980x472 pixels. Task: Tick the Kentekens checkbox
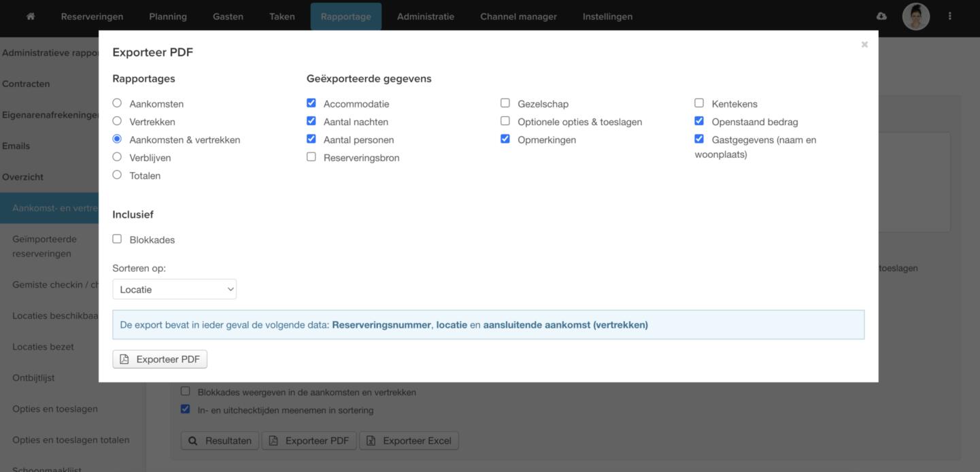[699, 103]
